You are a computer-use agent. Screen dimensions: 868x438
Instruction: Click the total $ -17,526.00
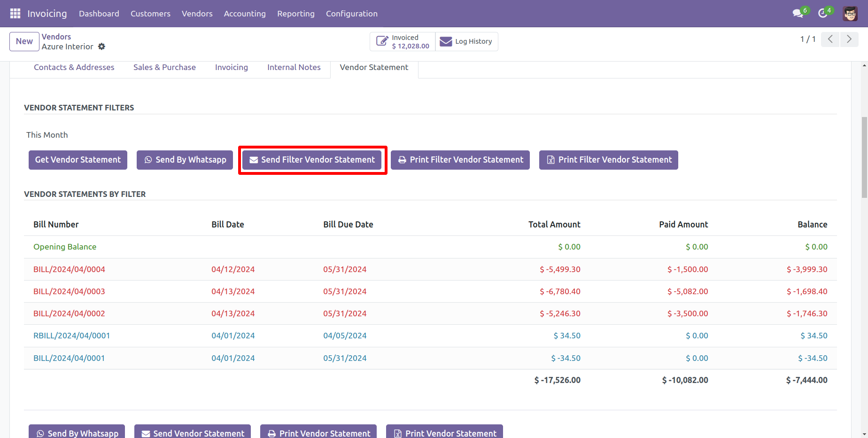coord(557,380)
